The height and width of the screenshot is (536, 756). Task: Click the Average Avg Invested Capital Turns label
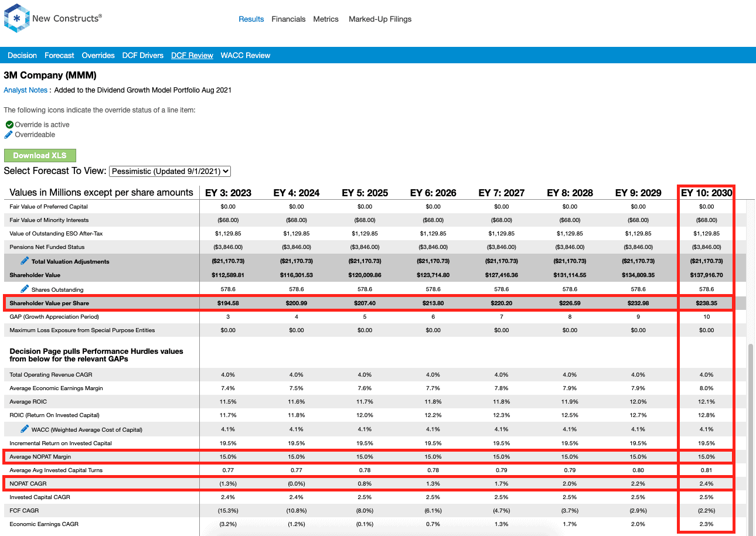[56, 470]
